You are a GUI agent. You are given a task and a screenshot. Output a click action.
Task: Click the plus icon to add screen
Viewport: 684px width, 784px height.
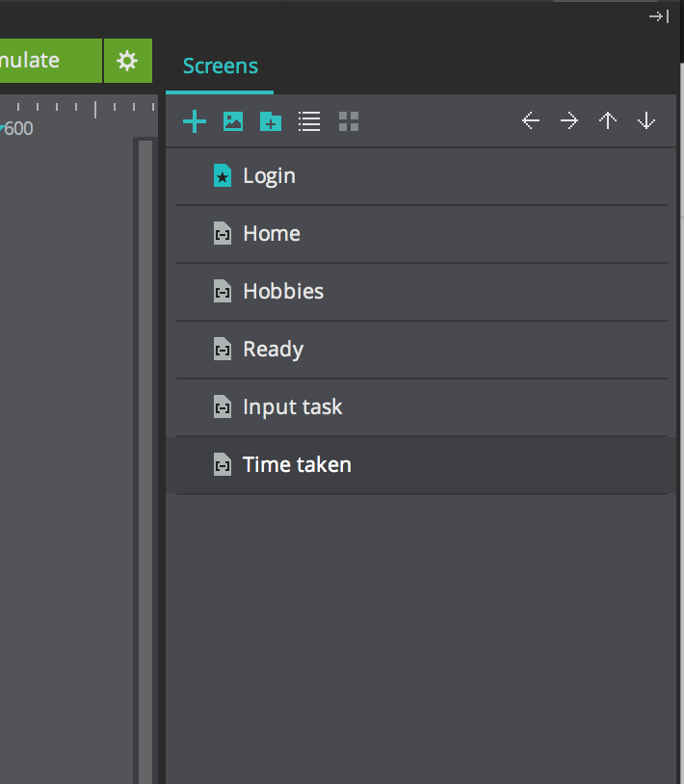[195, 121]
